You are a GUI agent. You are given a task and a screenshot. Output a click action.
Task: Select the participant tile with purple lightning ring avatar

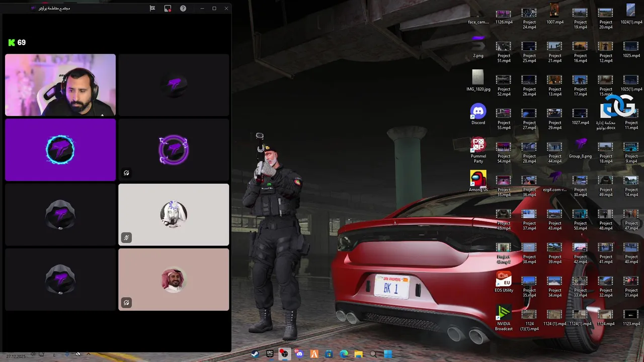[x=174, y=150]
